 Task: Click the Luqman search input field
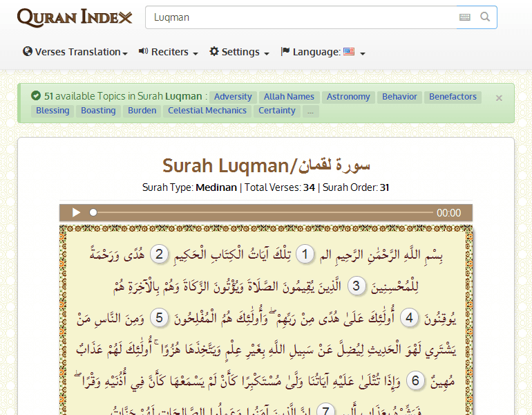pos(301,17)
